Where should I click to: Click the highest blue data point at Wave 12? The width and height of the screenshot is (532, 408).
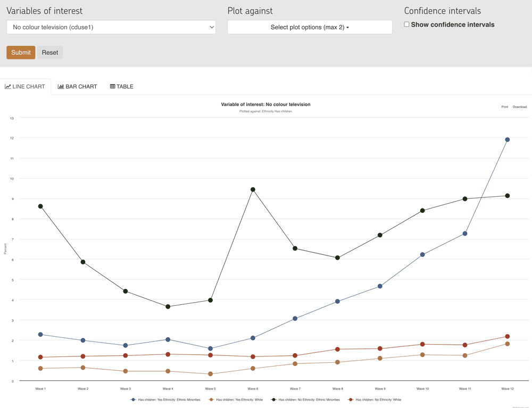(x=507, y=139)
